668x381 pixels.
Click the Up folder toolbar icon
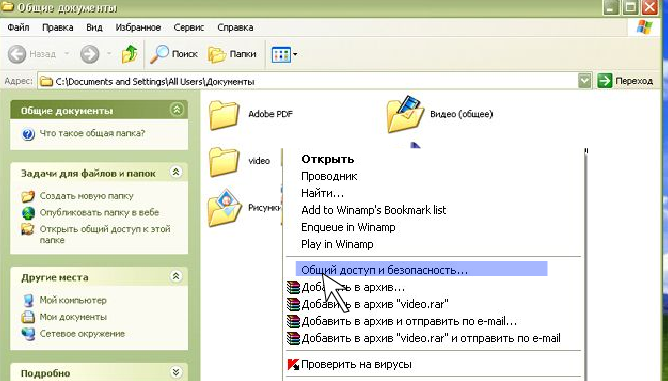[x=130, y=54]
